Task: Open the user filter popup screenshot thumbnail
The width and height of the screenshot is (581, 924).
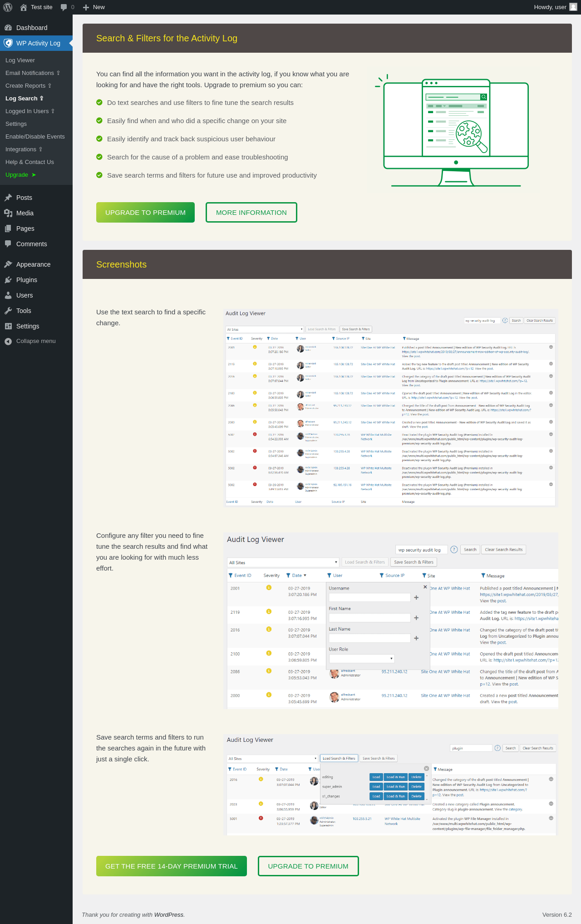Action: click(x=391, y=620)
